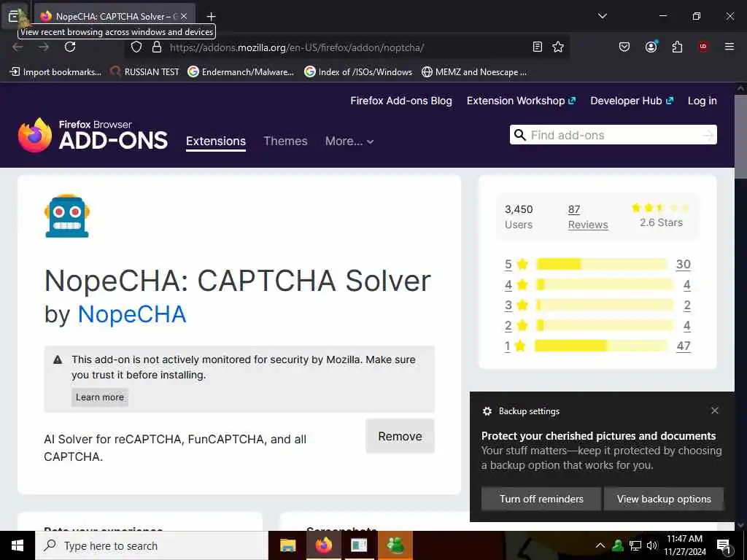Click View backup options
The image size is (747, 560).
(664, 499)
